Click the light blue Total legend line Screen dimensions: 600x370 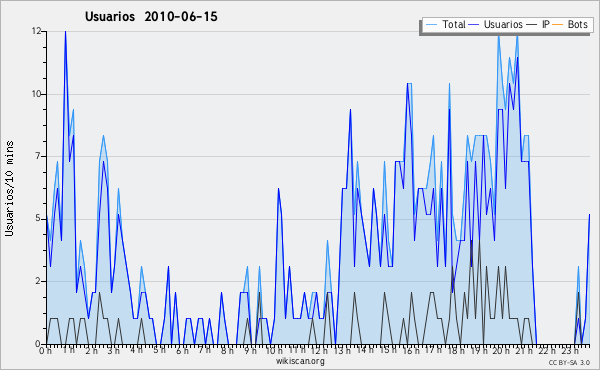pos(431,25)
